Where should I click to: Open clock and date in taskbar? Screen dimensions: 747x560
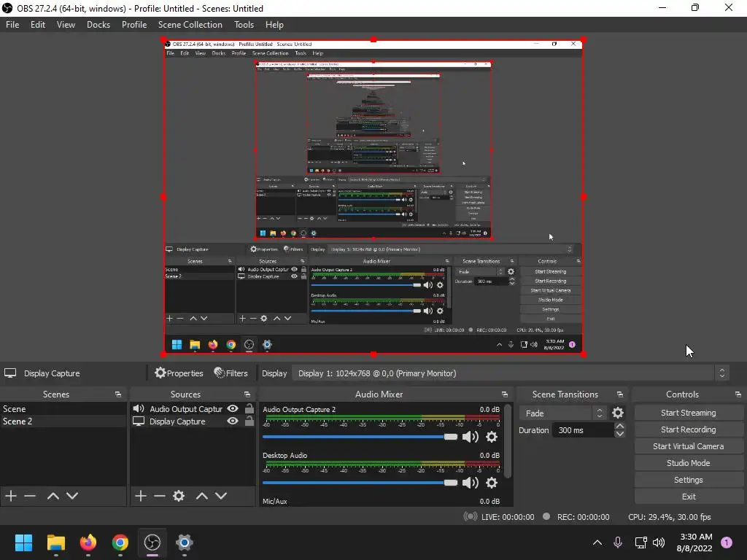tap(694, 542)
